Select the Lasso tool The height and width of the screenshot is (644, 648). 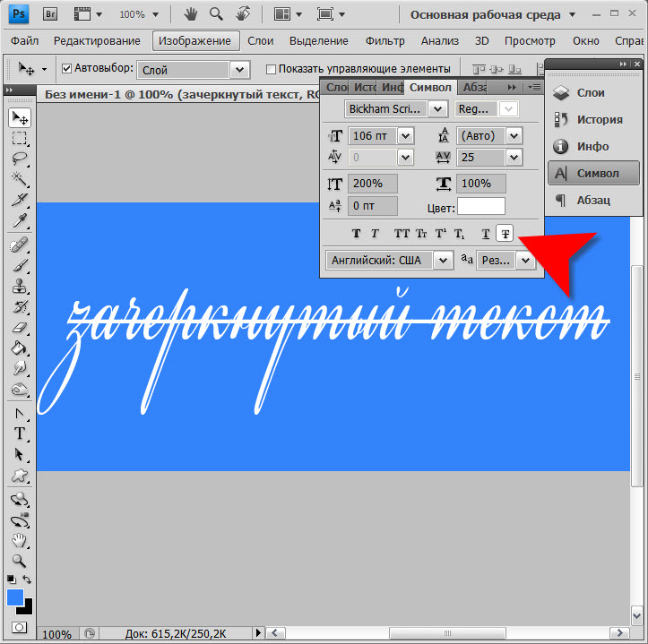coord(19,159)
